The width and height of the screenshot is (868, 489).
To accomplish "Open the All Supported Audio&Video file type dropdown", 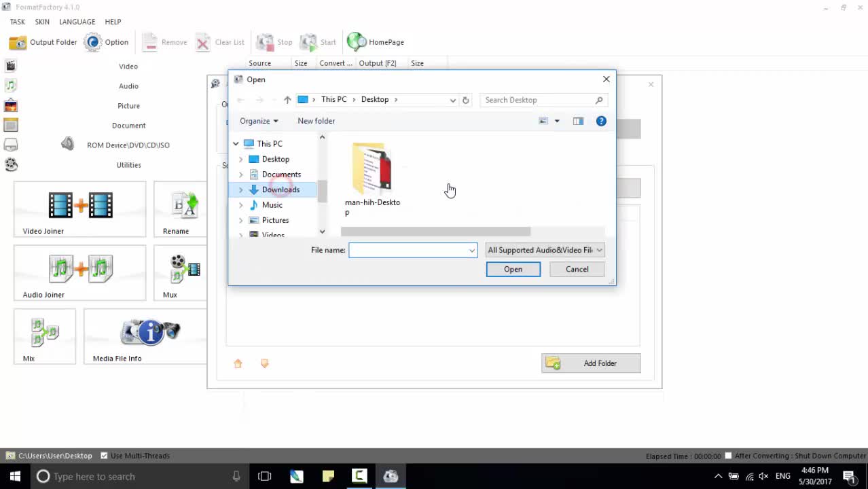I will click(545, 250).
